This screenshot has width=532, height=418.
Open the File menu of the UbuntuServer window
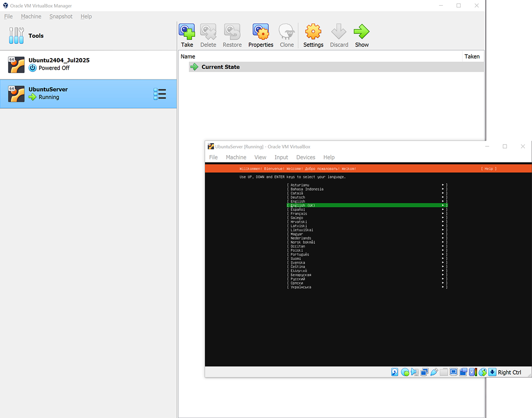213,157
